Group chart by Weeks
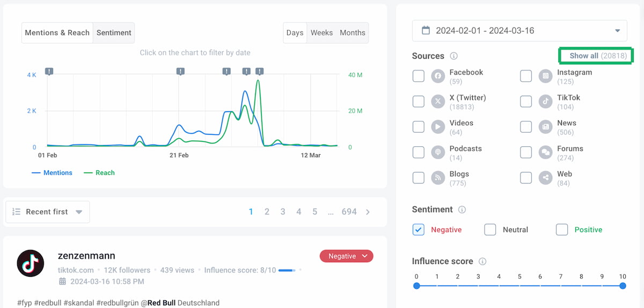The image size is (644, 308). [x=321, y=33]
